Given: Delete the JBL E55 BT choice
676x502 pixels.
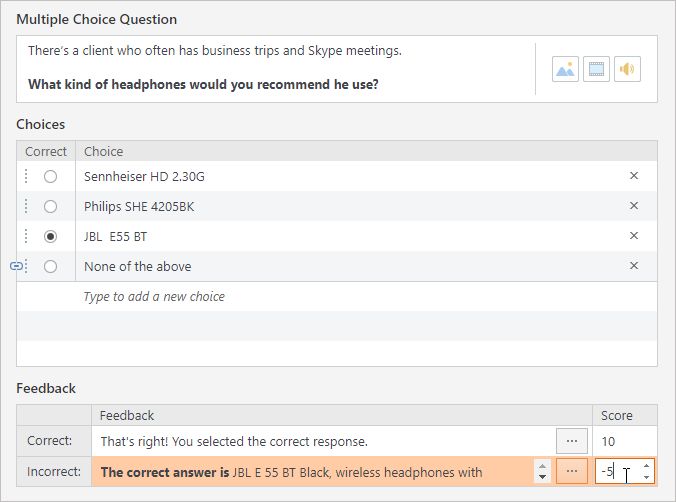Looking at the screenshot, I should 633,236.
